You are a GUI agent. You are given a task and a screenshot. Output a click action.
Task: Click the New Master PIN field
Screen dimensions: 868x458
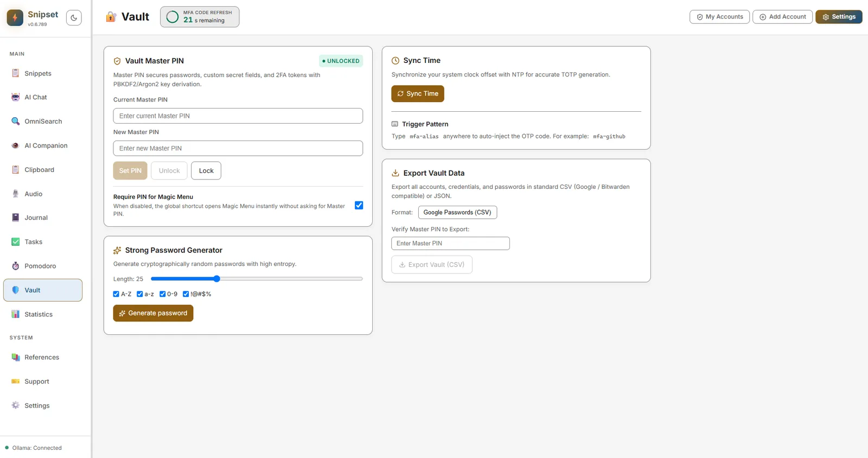click(x=238, y=148)
